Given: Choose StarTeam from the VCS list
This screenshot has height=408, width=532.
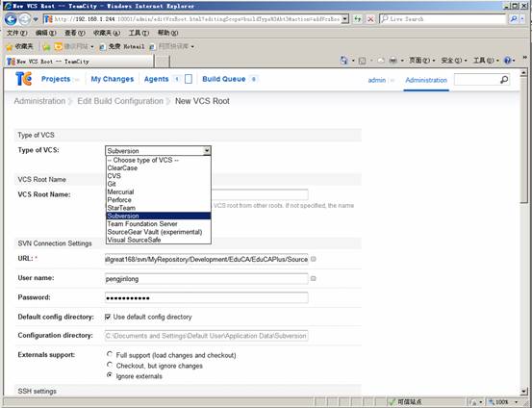Looking at the screenshot, I should (x=158, y=208).
